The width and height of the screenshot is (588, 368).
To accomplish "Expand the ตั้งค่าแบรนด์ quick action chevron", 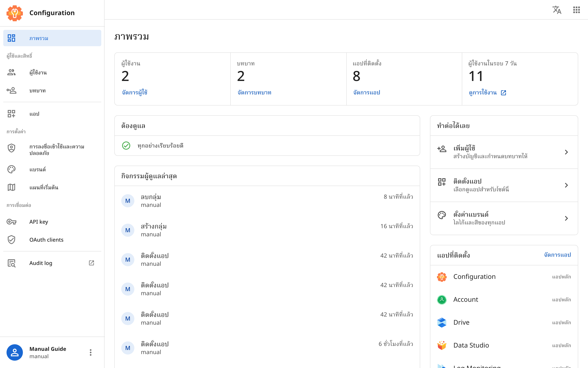I will (566, 218).
